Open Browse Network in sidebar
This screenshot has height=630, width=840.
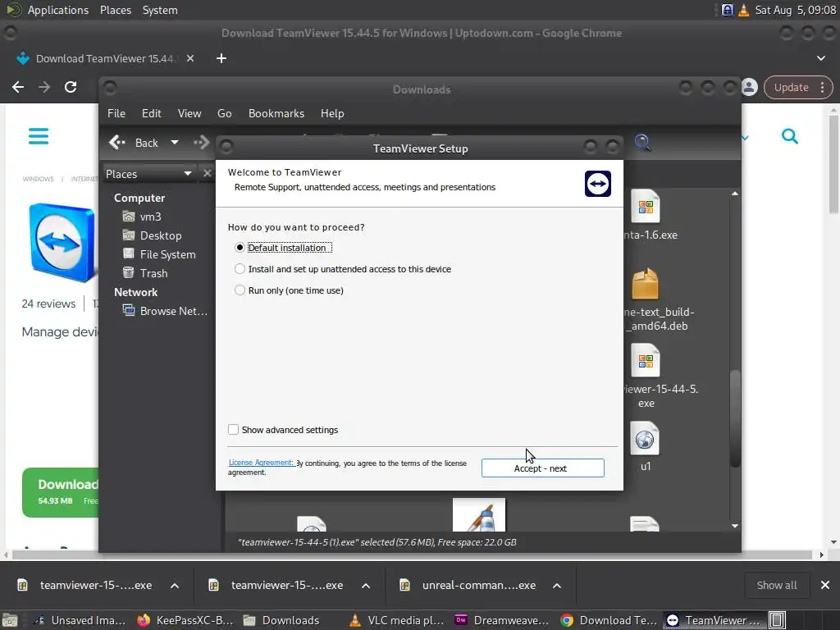(164, 311)
